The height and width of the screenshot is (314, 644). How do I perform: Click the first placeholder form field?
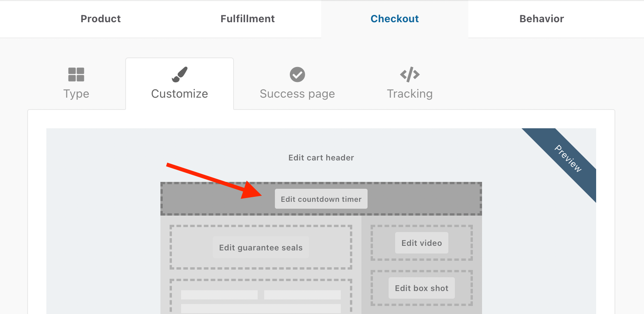pyautogui.click(x=219, y=294)
